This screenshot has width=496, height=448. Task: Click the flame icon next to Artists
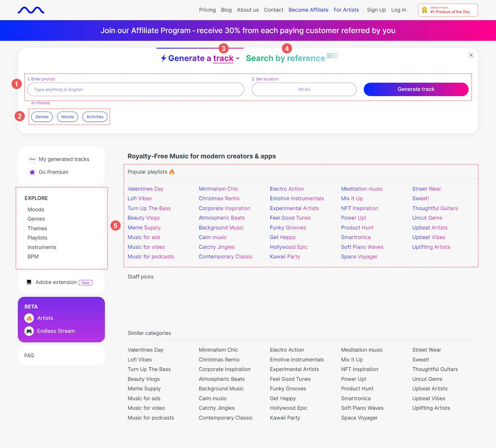point(29,318)
